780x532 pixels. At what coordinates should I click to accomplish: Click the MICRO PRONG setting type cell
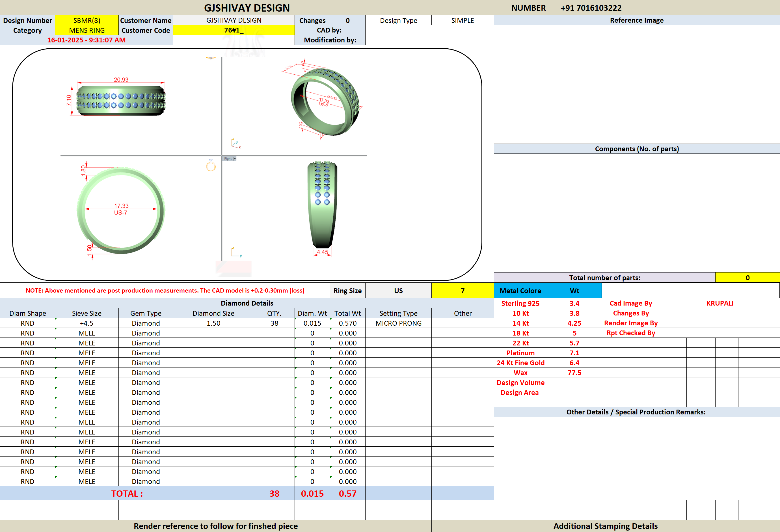(398, 323)
